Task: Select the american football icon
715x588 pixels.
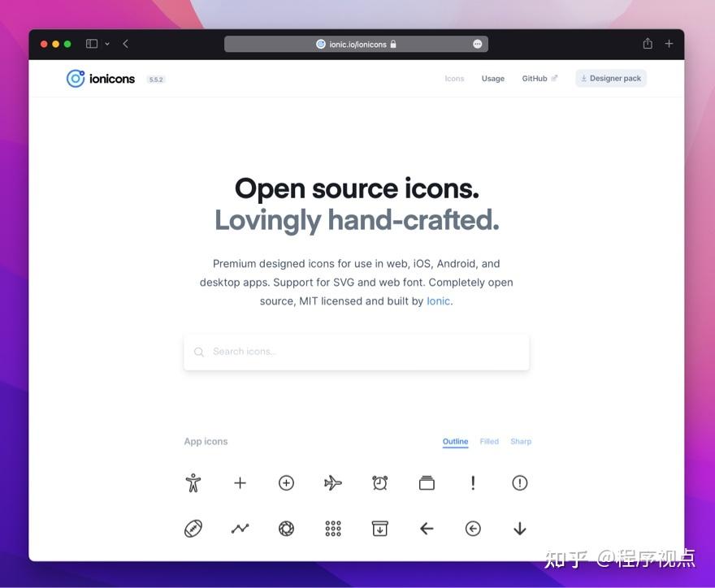Action: pos(193,528)
